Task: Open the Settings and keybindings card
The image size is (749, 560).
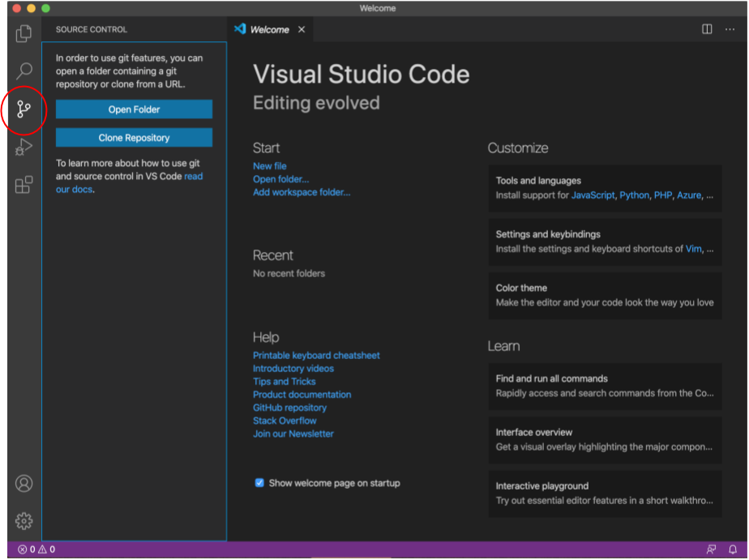Action: [x=605, y=242]
